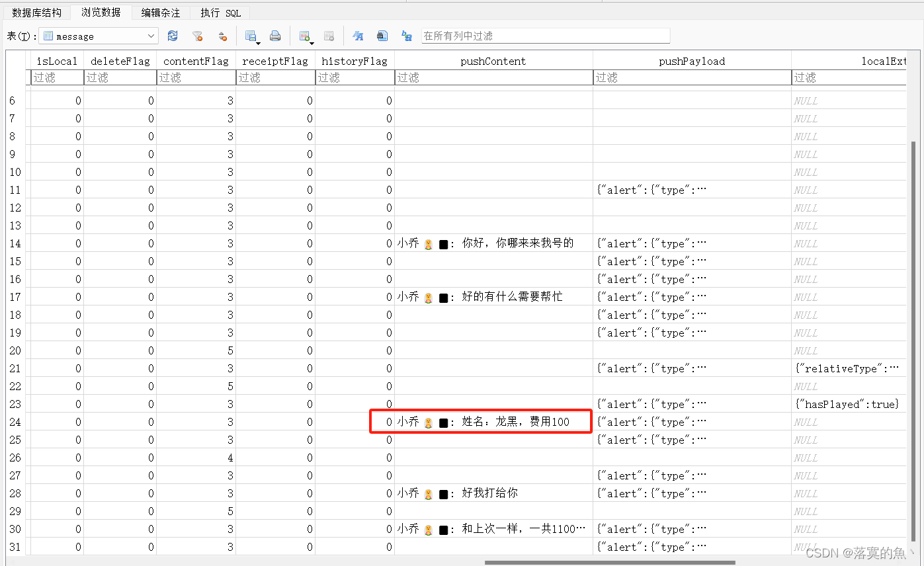Open the format font icon

(358, 36)
